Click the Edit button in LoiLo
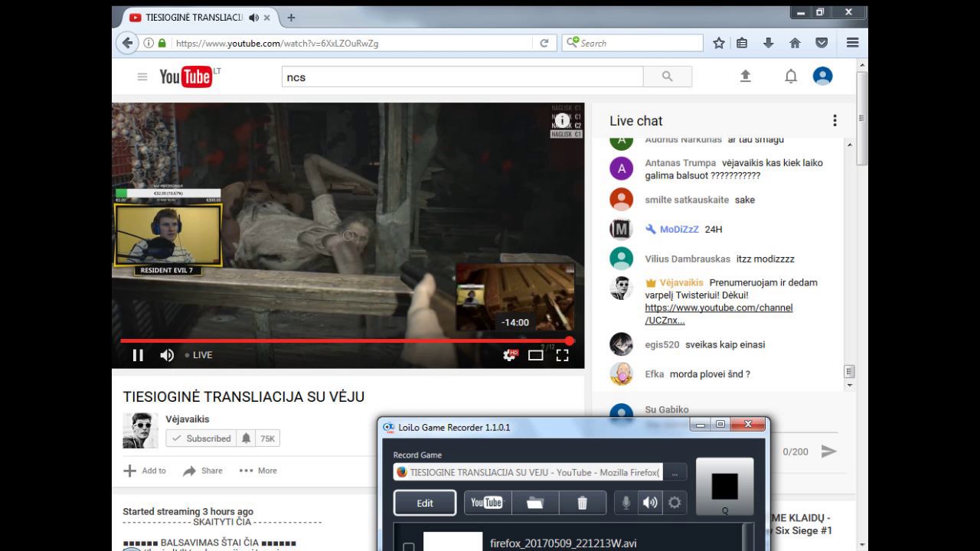Viewport: 980px width, 551px height. 425,503
